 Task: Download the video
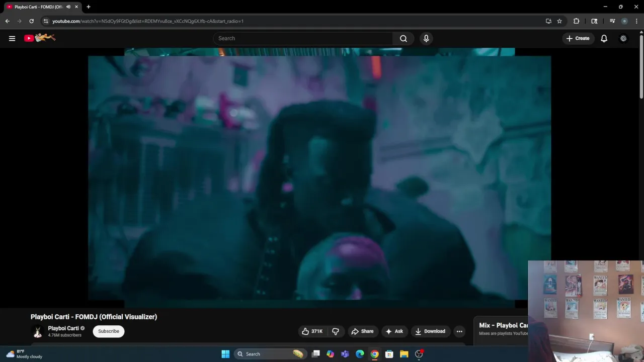pyautogui.click(x=430, y=331)
